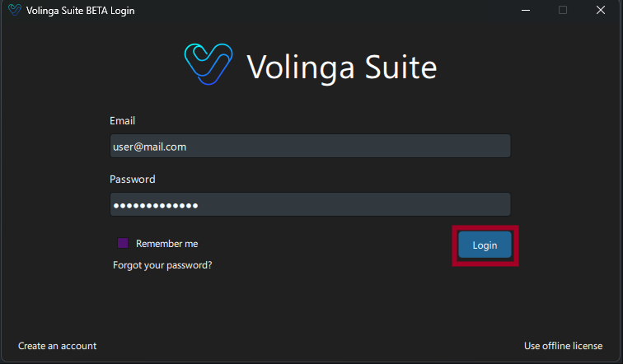Click the Volinga Suite wordmark text

click(342, 68)
